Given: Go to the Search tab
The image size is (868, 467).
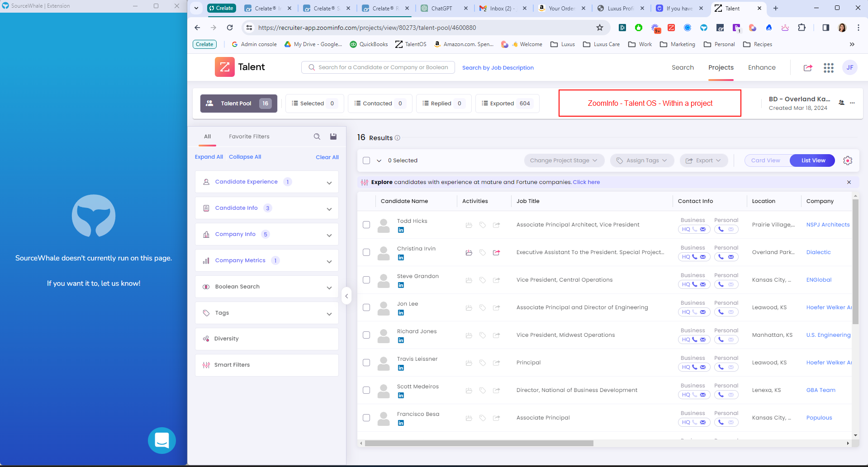Looking at the screenshot, I should pos(683,67).
